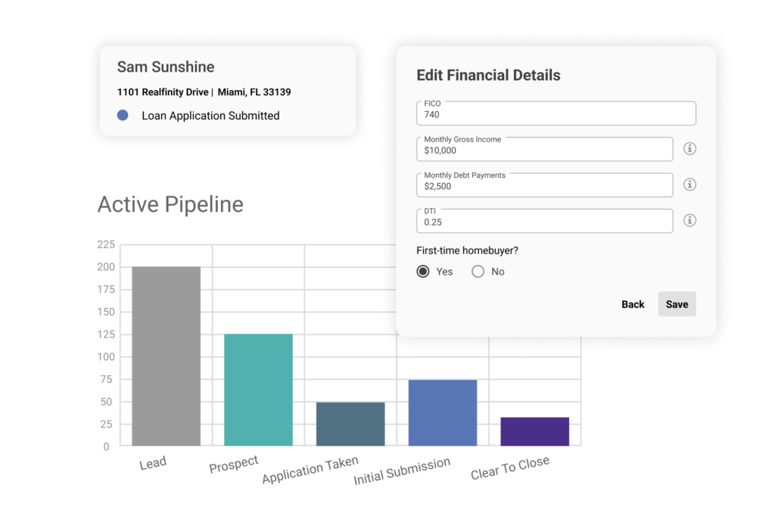Click info icon beside Monthly Gross Income
This screenshot has height=532, width=775.
(689, 148)
